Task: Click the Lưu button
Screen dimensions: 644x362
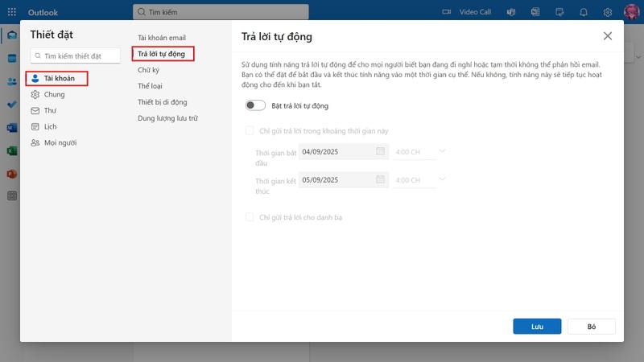Action: pyautogui.click(x=537, y=327)
